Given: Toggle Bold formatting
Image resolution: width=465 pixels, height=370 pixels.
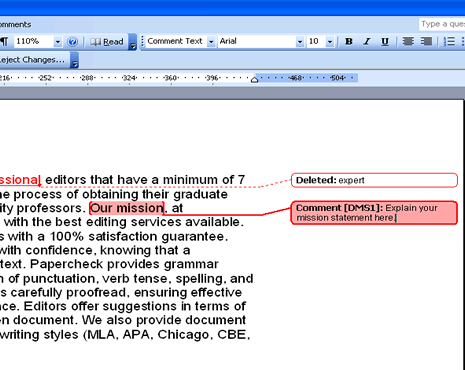Looking at the screenshot, I should 349,41.
